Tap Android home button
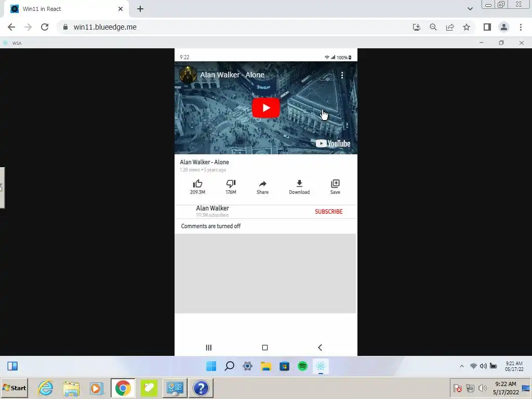532x399 pixels. coord(265,348)
